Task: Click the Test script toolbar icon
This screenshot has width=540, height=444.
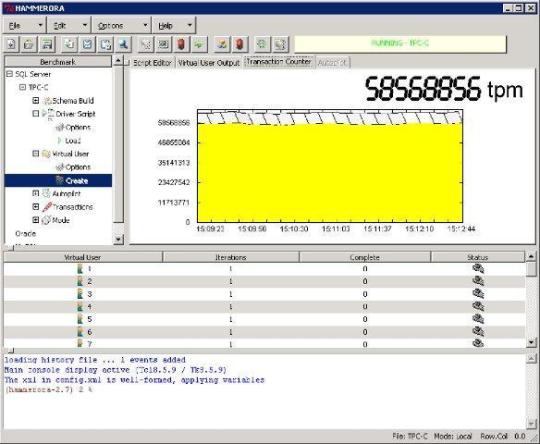Action: tap(146, 44)
